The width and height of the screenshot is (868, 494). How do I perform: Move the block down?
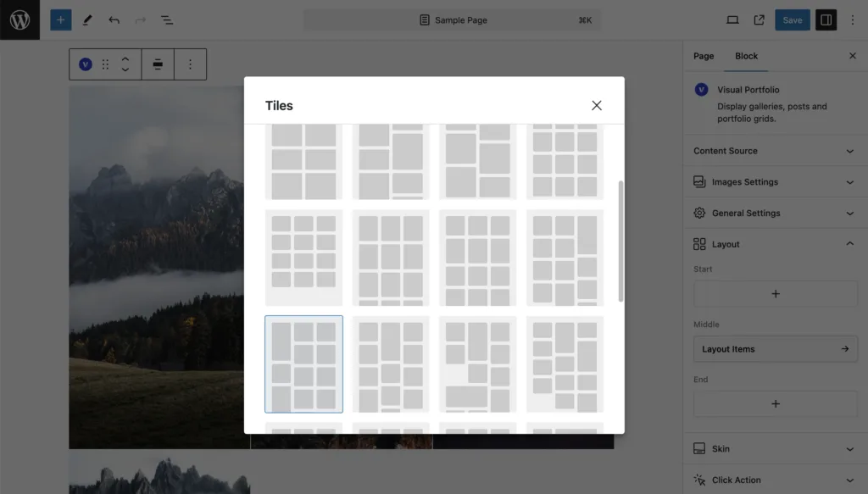(125, 69)
